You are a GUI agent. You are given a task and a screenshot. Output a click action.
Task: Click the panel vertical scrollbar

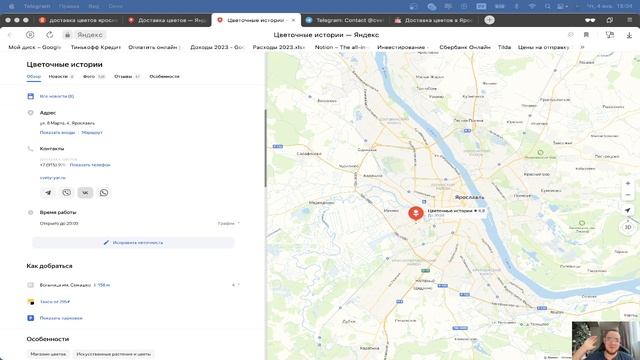265,148
